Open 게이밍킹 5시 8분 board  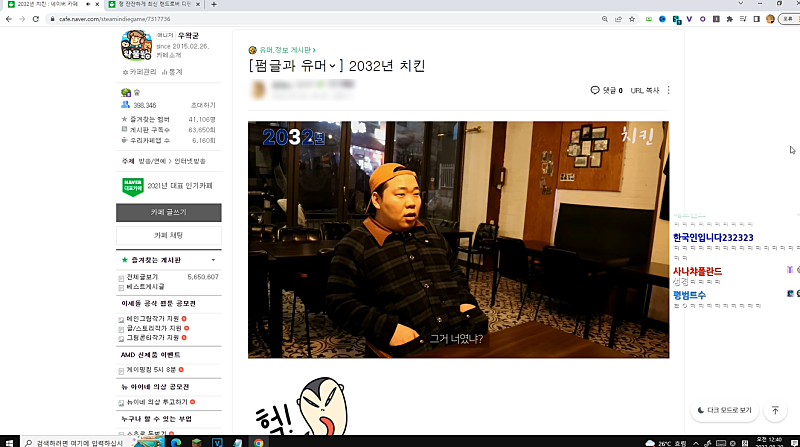coord(151,369)
